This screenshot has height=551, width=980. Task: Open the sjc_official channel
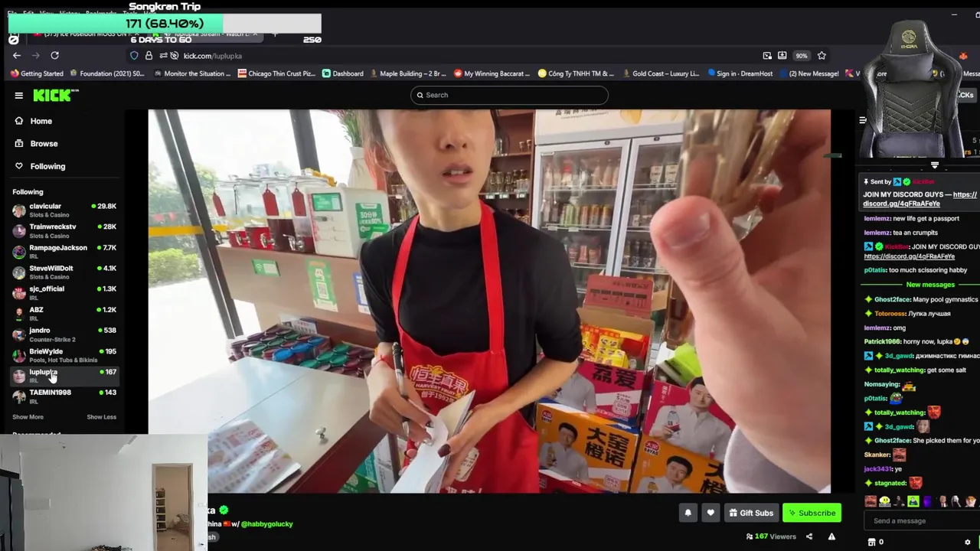tap(64, 292)
